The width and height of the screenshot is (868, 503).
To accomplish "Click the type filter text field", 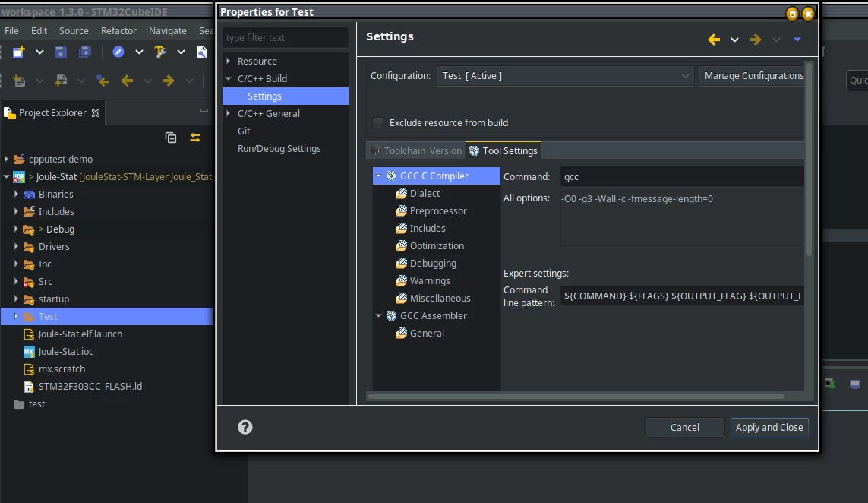I will pyautogui.click(x=286, y=38).
